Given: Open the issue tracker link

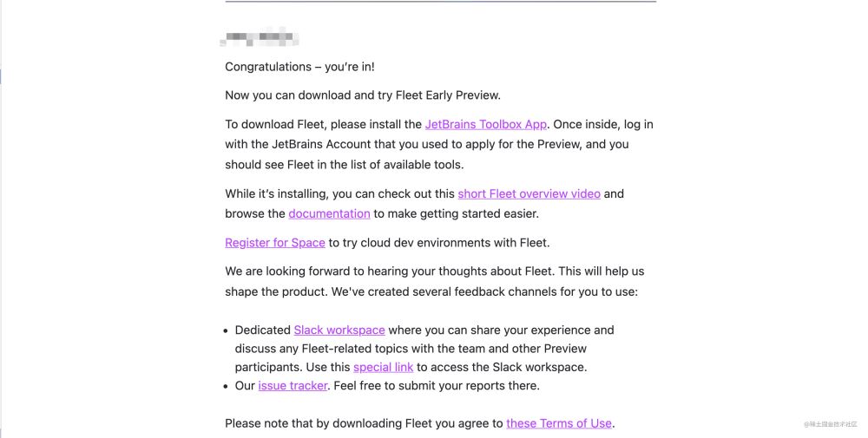Looking at the screenshot, I should 293,385.
